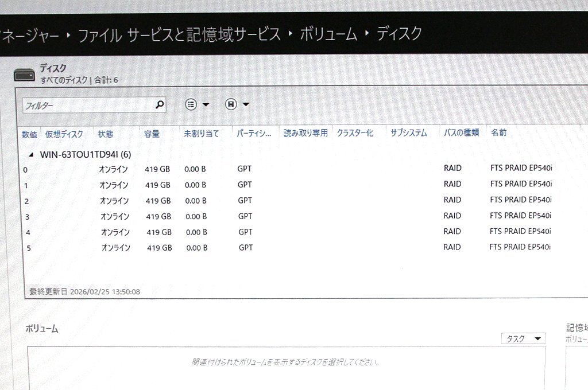Click the ディスク breadcrumb entry

pyautogui.click(x=400, y=34)
